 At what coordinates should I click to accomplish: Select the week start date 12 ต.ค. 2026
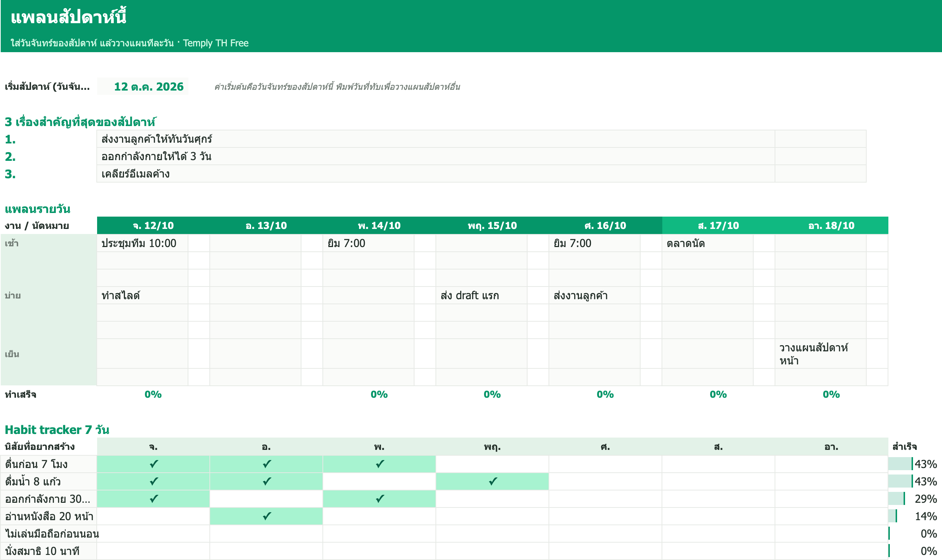[142, 87]
